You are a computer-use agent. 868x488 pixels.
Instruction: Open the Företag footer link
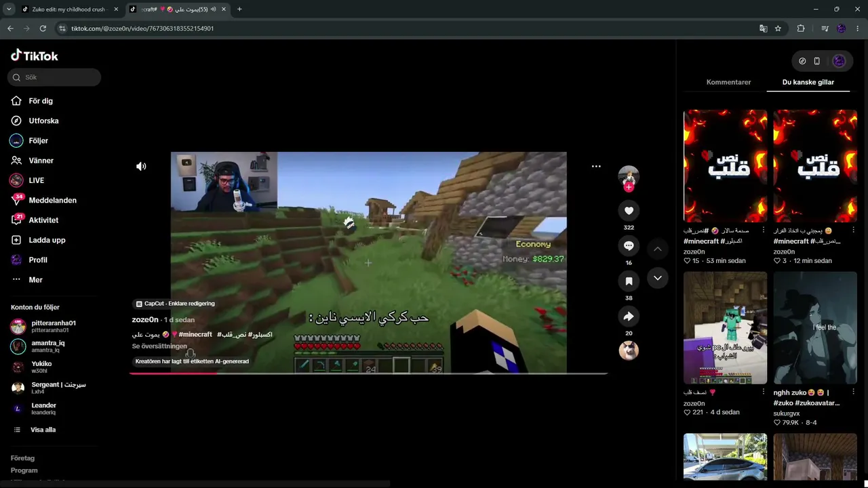pos(22,458)
